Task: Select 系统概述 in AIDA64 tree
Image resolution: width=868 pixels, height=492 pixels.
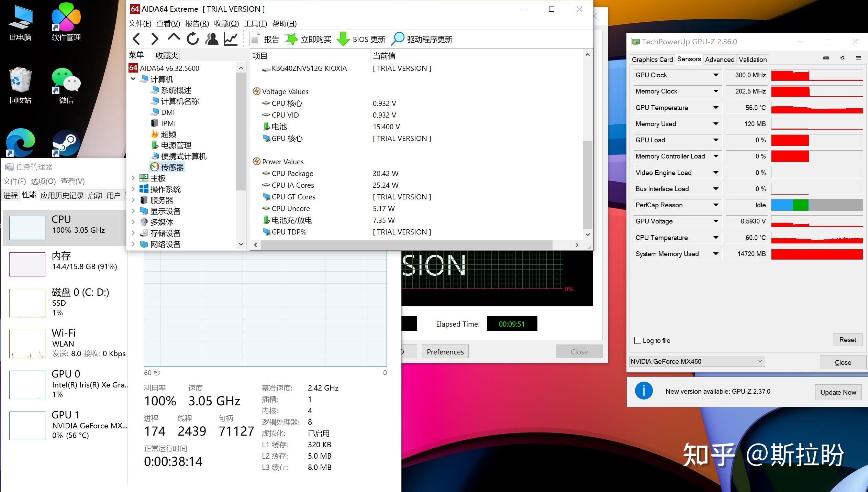Action: (x=171, y=90)
